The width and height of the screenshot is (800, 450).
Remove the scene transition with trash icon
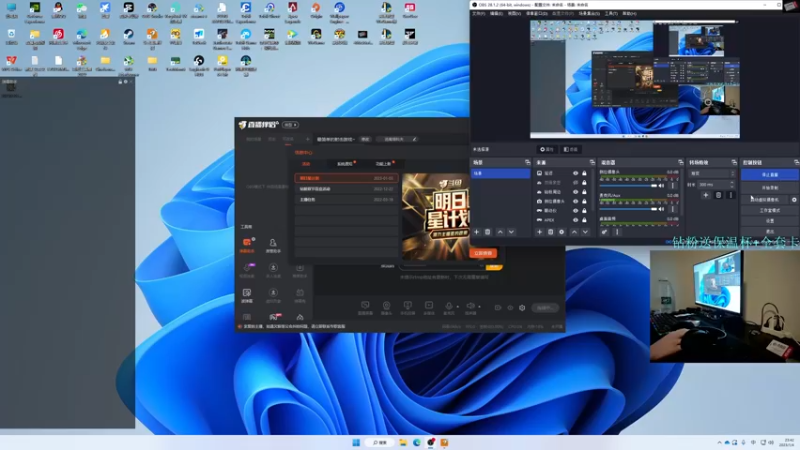pos(718,195)
